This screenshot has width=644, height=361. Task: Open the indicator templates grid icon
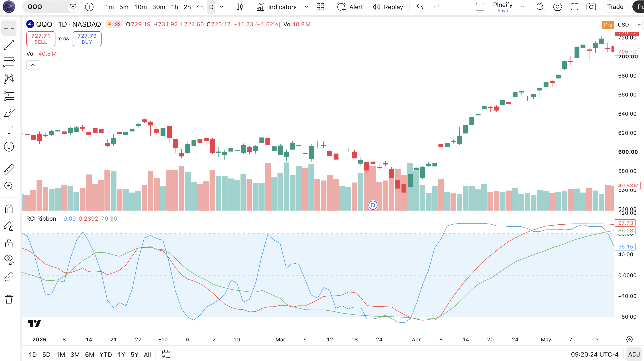(x=320, y=7)
